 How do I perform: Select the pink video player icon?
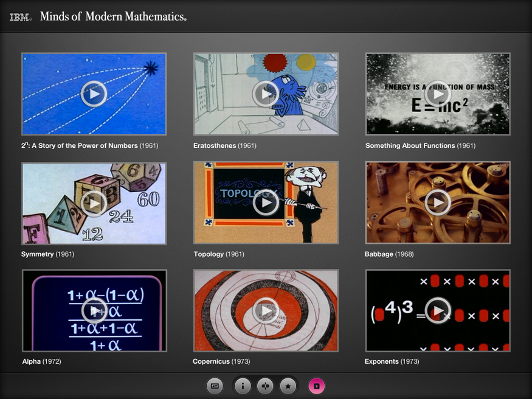[x=317, y=386]
